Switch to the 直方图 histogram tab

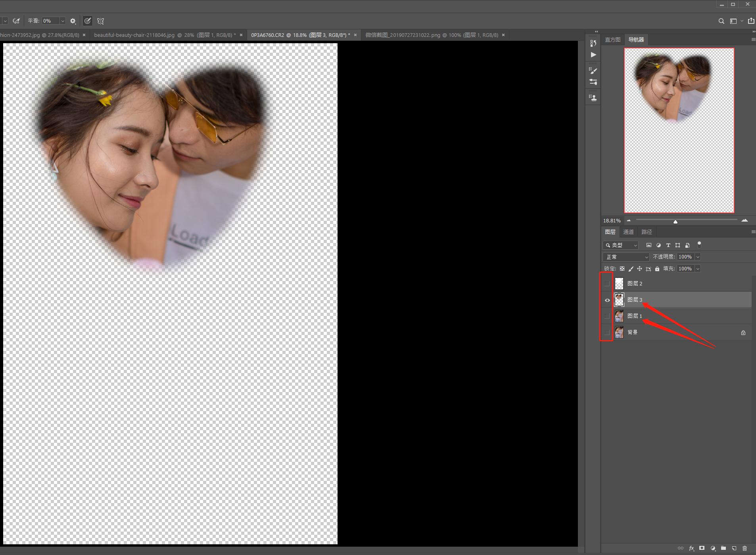coord(612,40)
